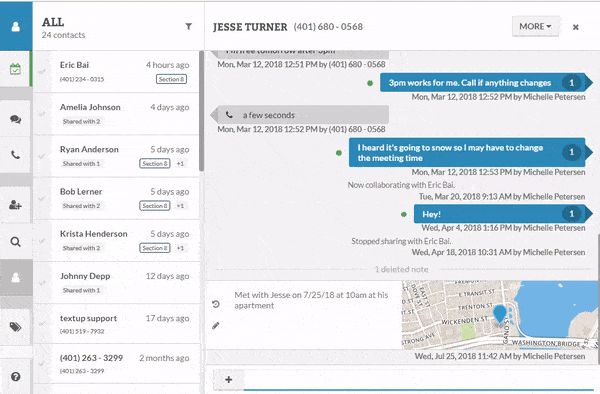View the note revision history icon

pos(216,304)
